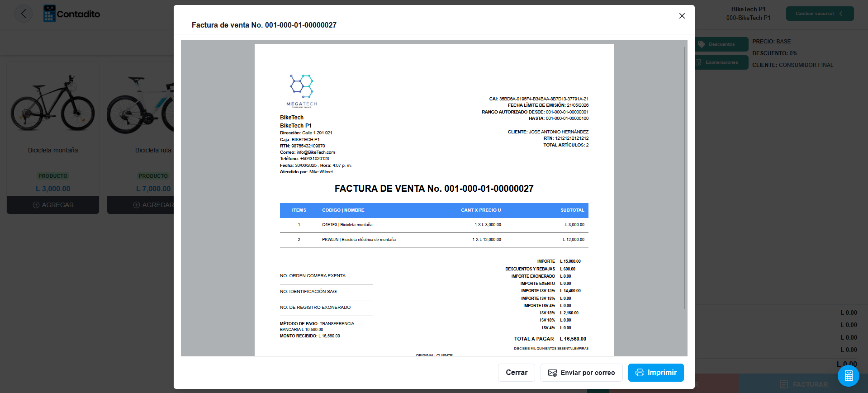Click the 'SUBTOTAL' column header
The image size is (868, 393).
click(x=572, y=210)
